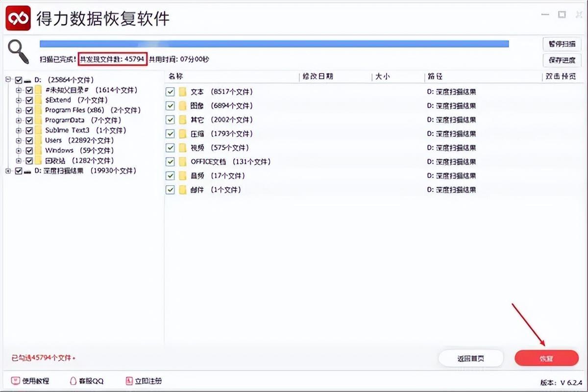Toggle checkbox for Users tree folder
This screenshot has height=392, width=588.
tap(29, 140)
